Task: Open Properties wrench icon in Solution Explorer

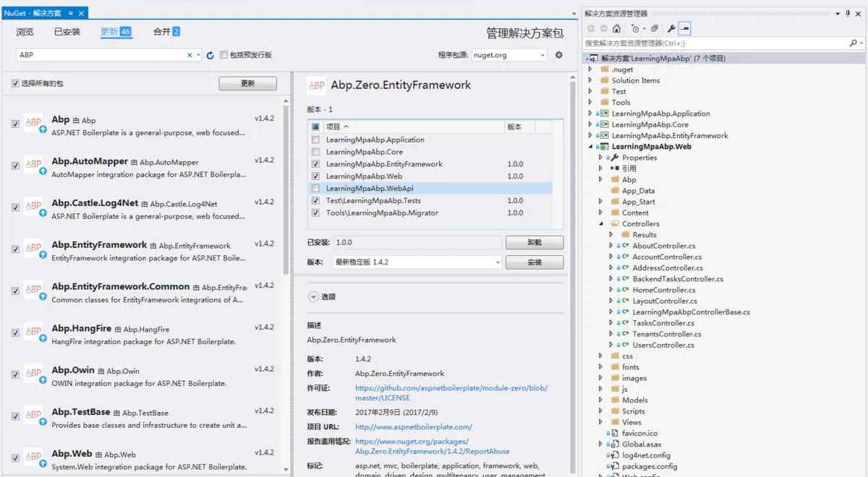Action: 671,29
